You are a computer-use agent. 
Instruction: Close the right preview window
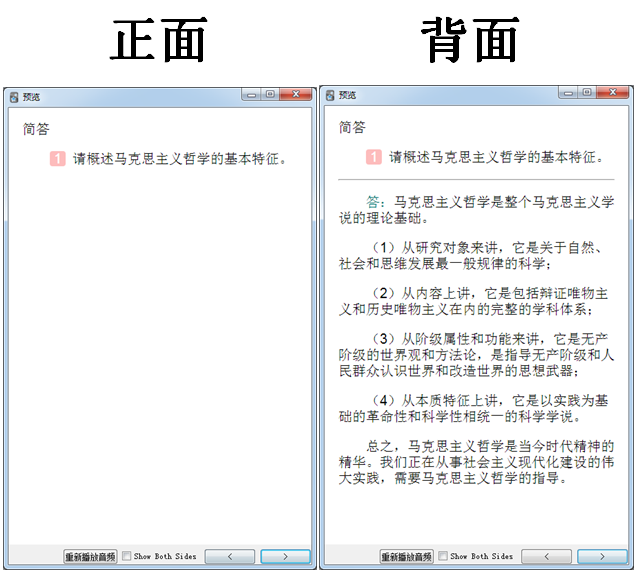tap(613, 93)
